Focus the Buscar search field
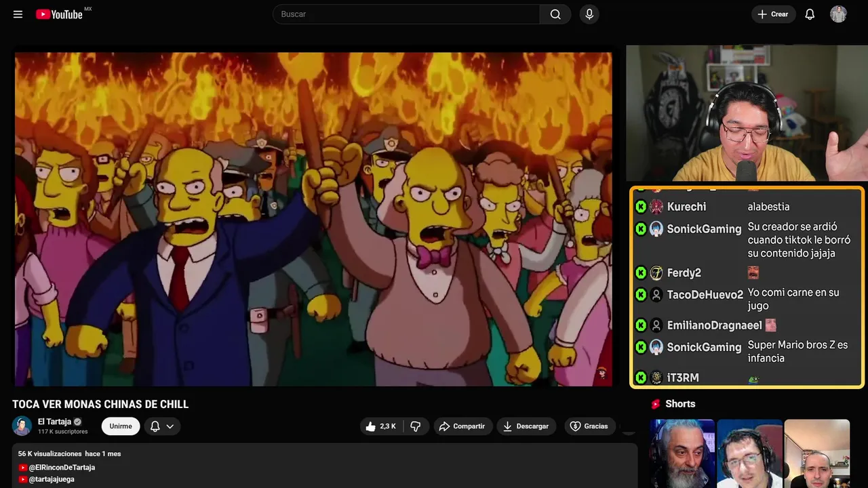 406,14
